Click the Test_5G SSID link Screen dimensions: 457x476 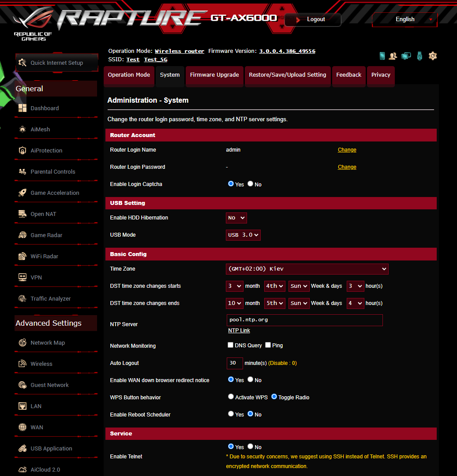(x=156, y=60)
